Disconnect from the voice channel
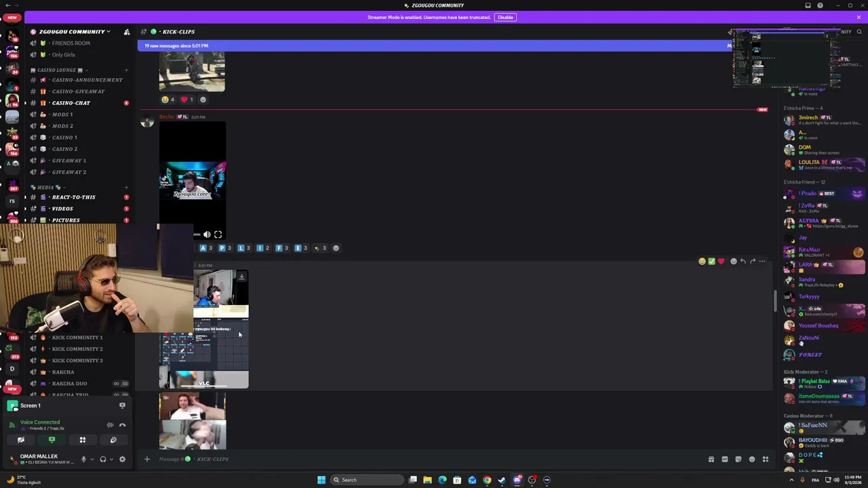 click(122, 425)
